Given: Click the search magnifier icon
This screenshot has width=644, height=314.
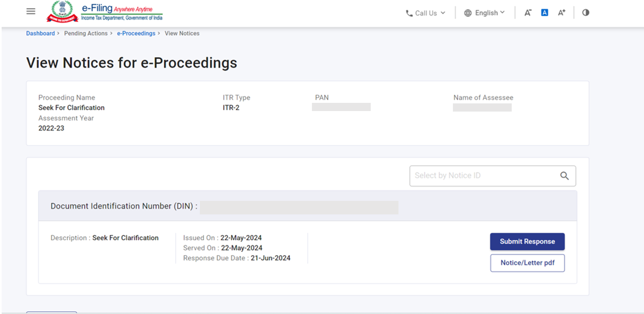Looking at the screenshot, I should pos(565,176).
